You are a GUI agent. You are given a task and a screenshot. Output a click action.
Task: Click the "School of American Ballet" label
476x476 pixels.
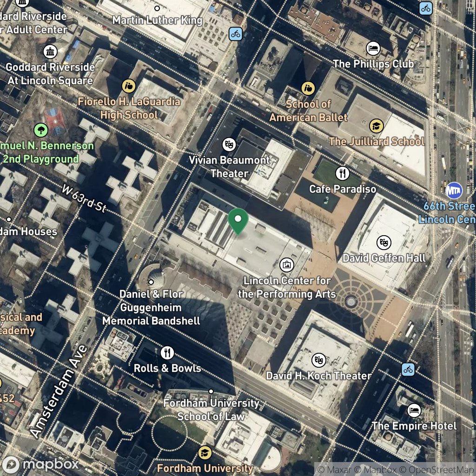point(308,111)
